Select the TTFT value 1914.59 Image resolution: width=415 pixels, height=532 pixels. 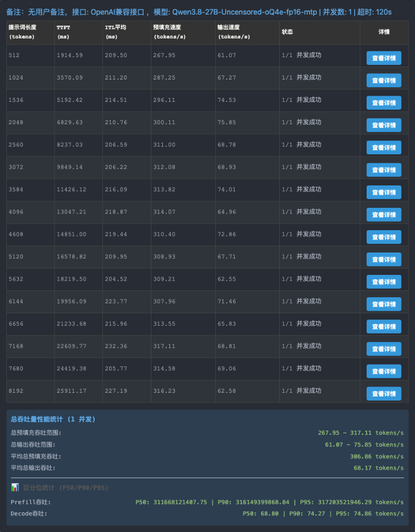(x=70, y=55)
